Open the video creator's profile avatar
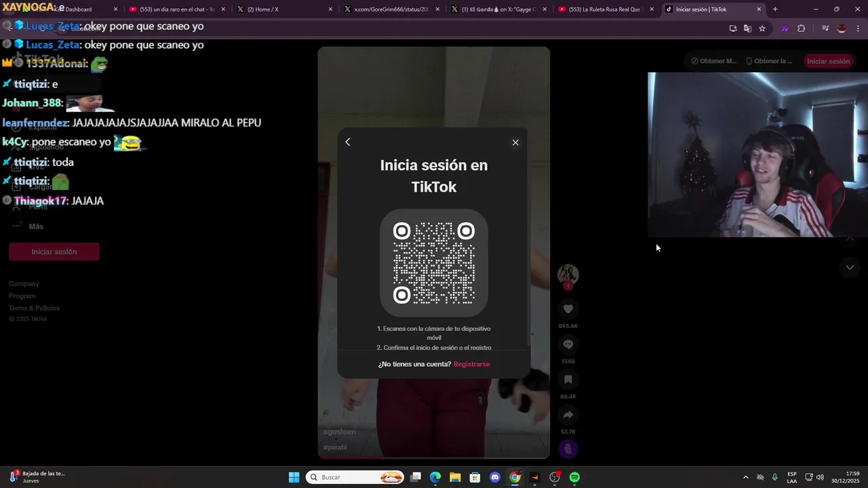Screen dimensions: 868x488 568,274
